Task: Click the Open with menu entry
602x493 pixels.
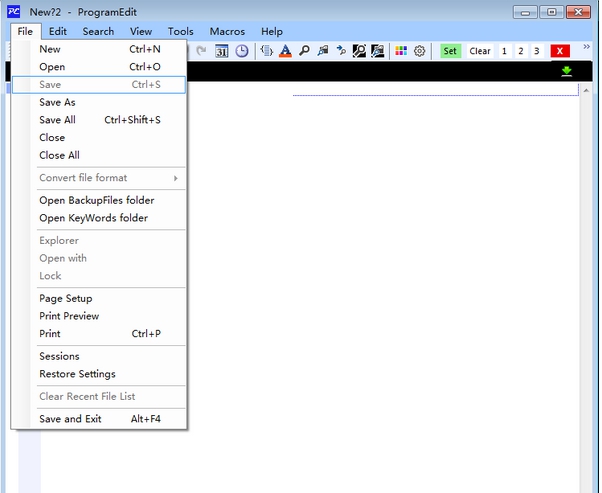Action: pos(99,258)
